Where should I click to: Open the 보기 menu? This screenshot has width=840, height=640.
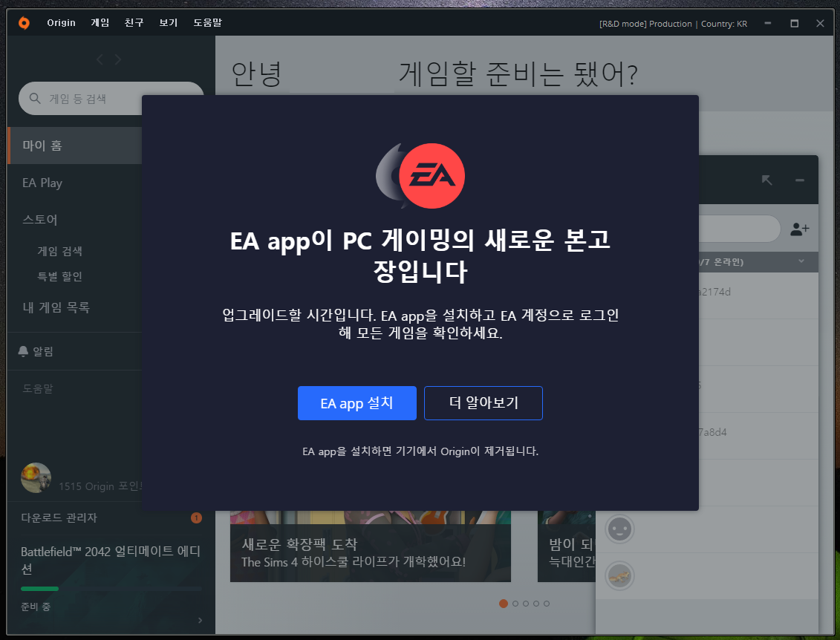[168, 22]
